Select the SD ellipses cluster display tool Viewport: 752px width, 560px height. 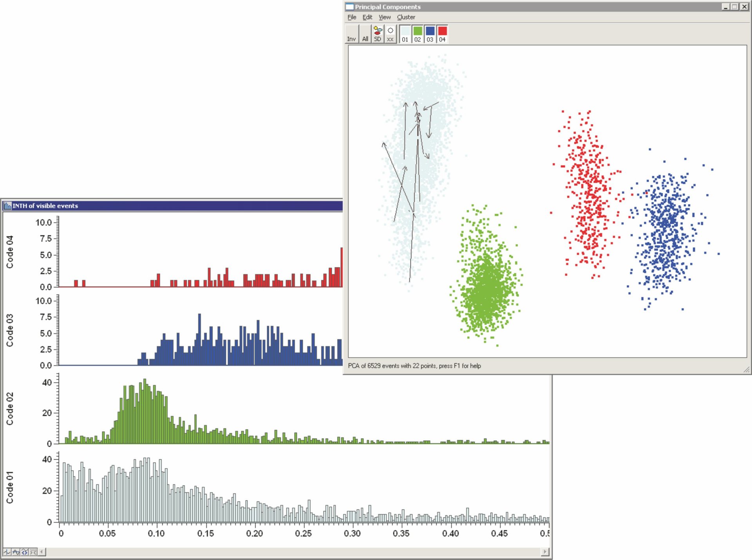pos(376,34)
